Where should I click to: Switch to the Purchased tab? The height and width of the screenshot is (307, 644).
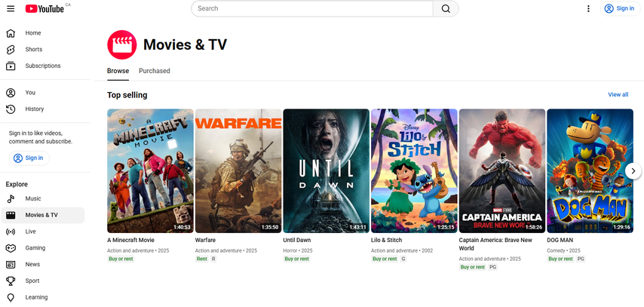pyautogui.click(x=155, y=71)
